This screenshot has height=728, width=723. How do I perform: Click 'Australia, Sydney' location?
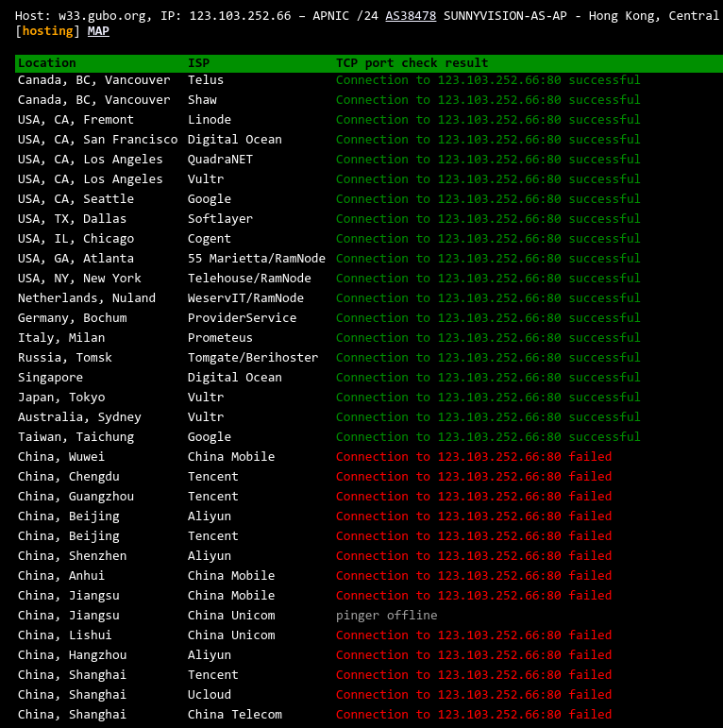click(79, 417)
